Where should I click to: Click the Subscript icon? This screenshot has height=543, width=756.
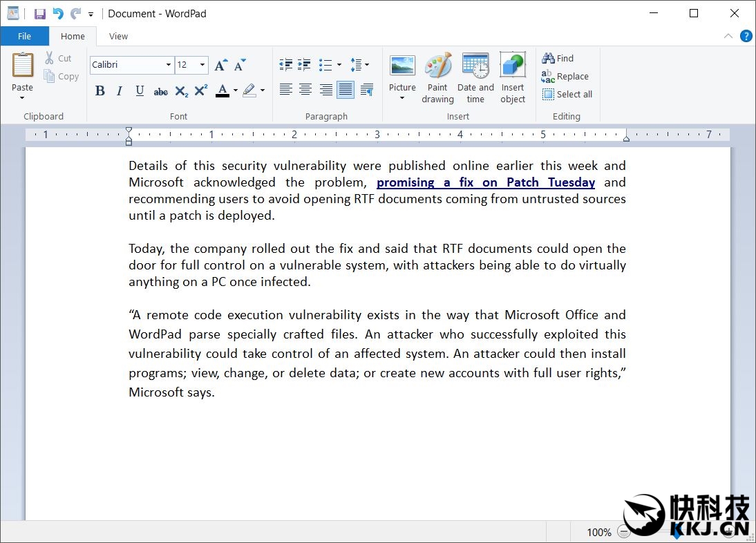(181, 90)
